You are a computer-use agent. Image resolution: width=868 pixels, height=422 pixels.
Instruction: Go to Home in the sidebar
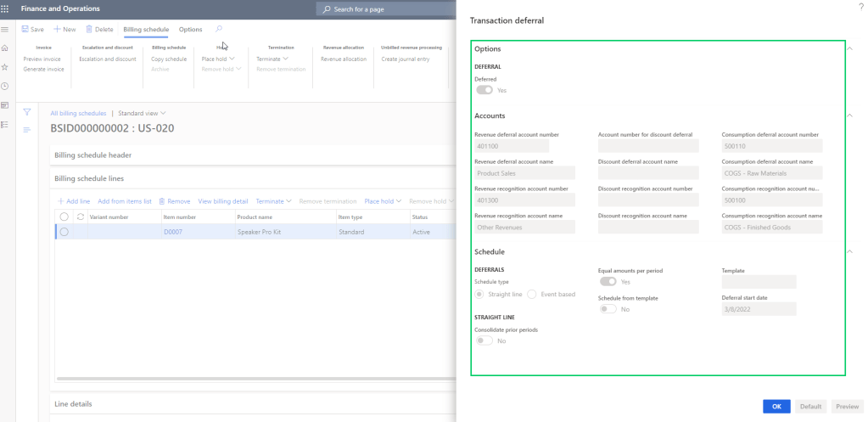click(x=5, y=48)
